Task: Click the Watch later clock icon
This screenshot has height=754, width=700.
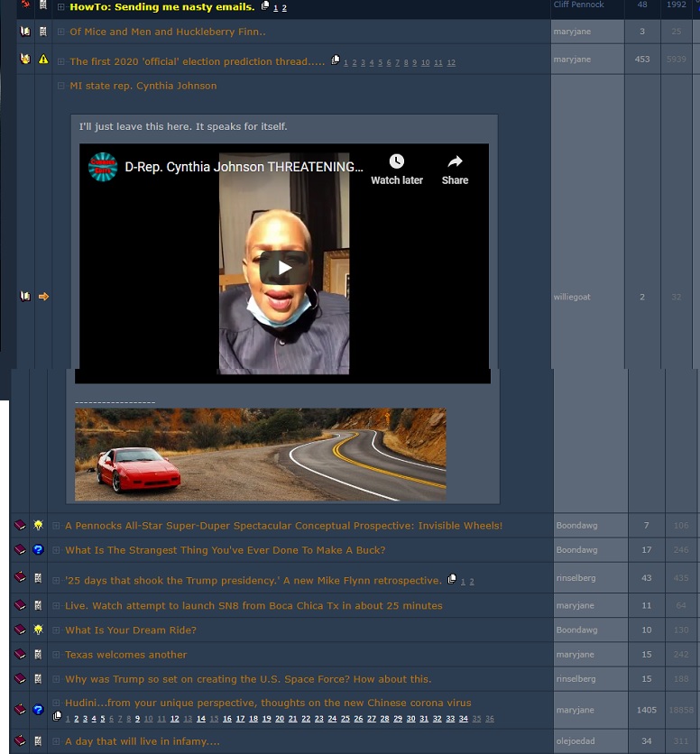Action: (x=397, y=162)
